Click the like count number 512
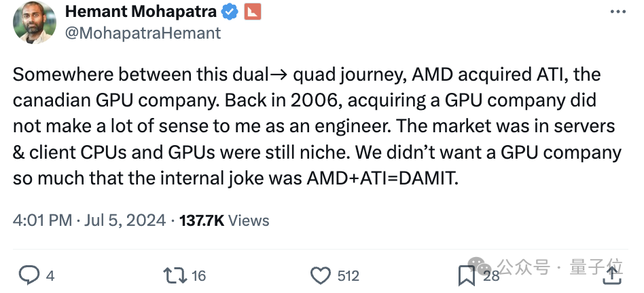The width and height of the screenshot is (644, 293). click(348, 275)
